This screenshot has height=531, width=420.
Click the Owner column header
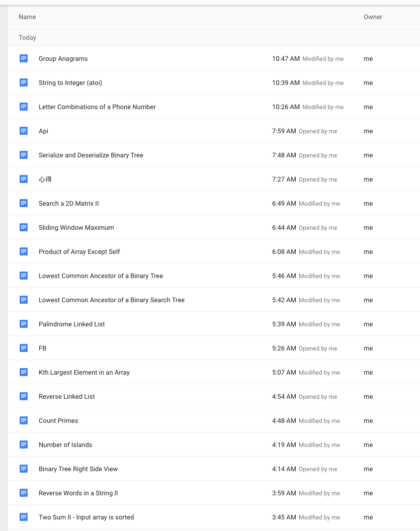coord(373,17)
